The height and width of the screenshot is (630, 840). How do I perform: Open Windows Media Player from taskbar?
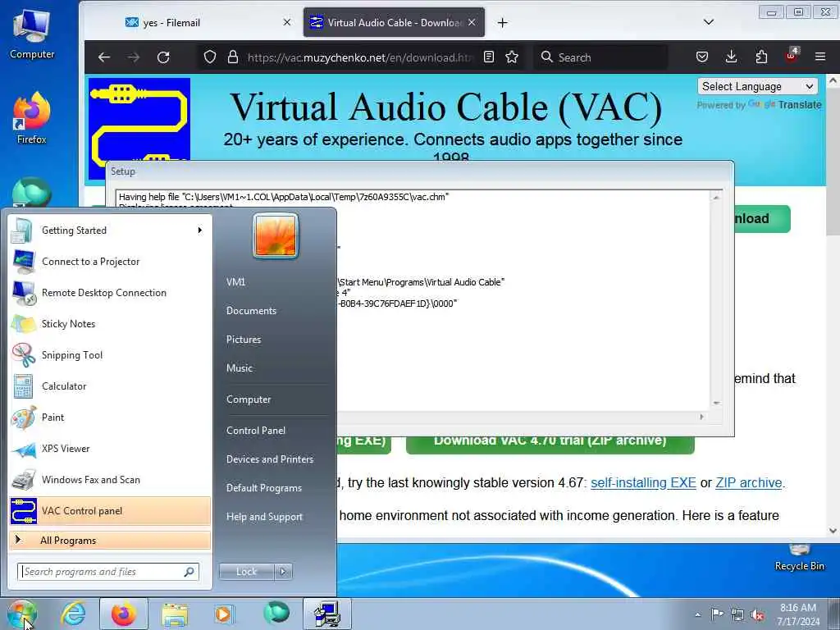223,614
